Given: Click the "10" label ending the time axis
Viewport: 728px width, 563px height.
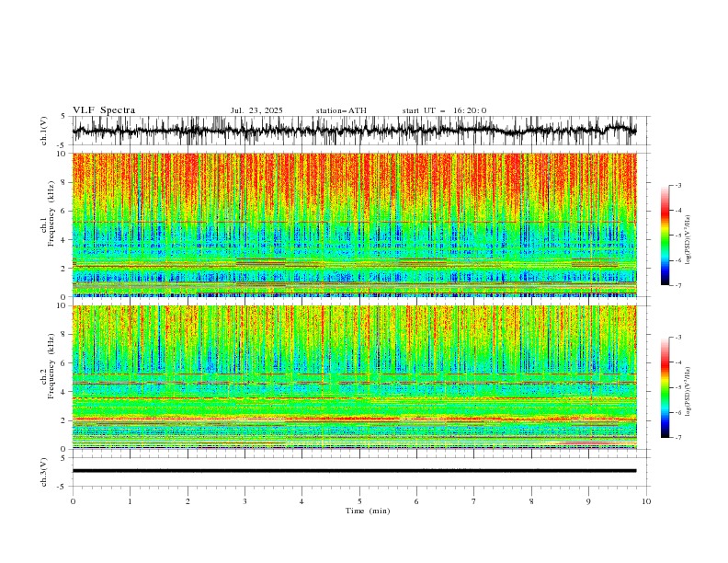Looking at the screenshot, I should pyautogui.click(x=646, y=501).
